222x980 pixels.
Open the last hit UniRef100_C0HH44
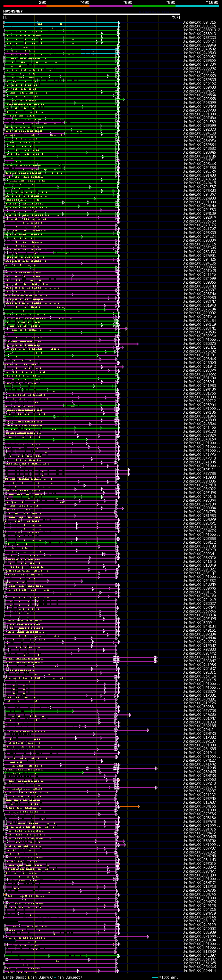pyautogui.click(x=199, y=970)
